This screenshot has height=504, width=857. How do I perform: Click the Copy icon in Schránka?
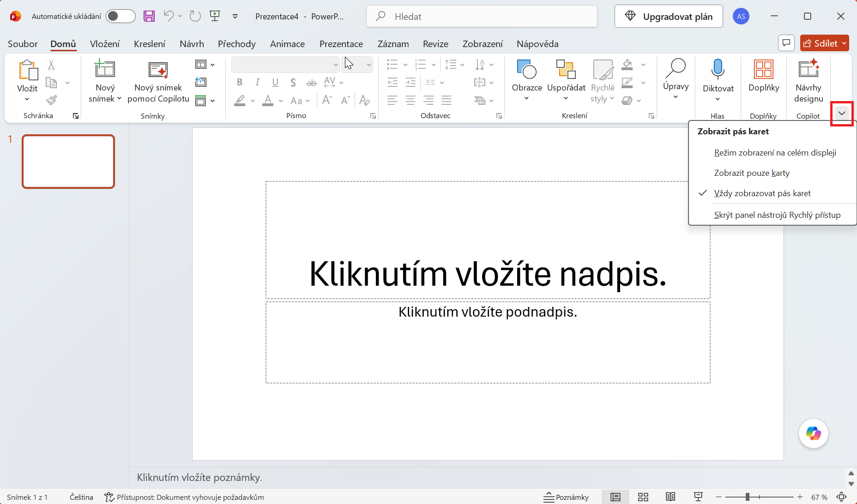point(51,83)
